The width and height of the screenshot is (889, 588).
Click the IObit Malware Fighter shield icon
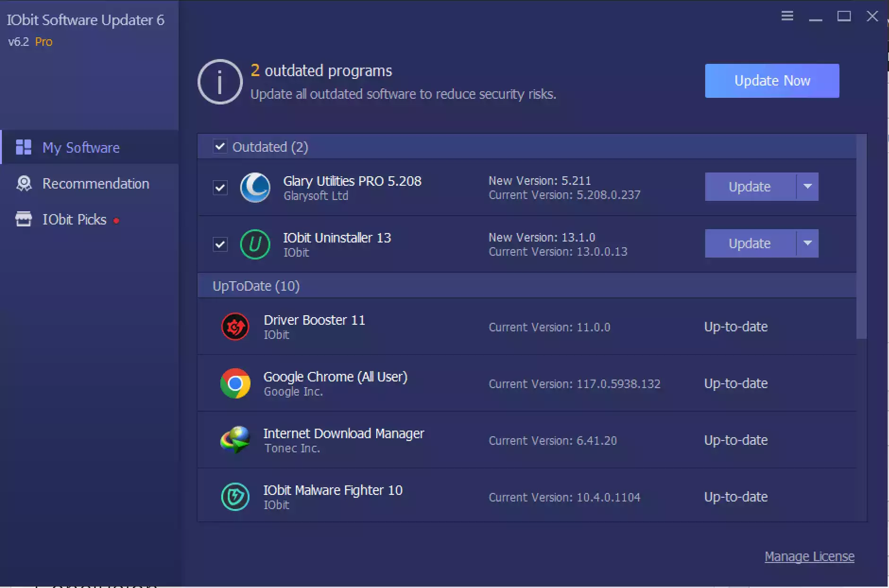pos(235,497)
